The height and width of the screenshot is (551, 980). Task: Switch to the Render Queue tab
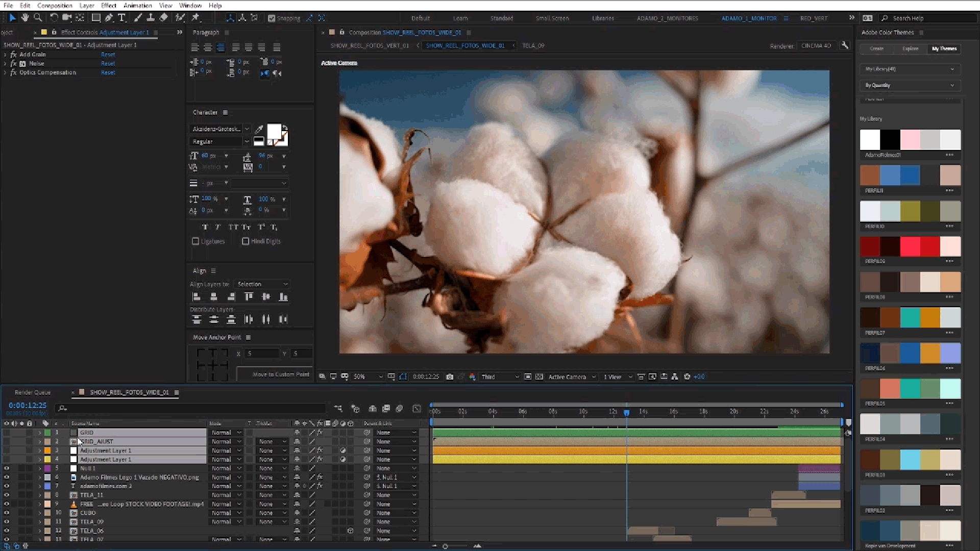33,392
